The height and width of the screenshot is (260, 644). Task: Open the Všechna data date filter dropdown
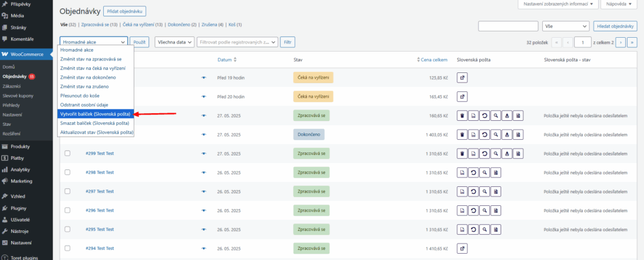click(x=174, y=42)
